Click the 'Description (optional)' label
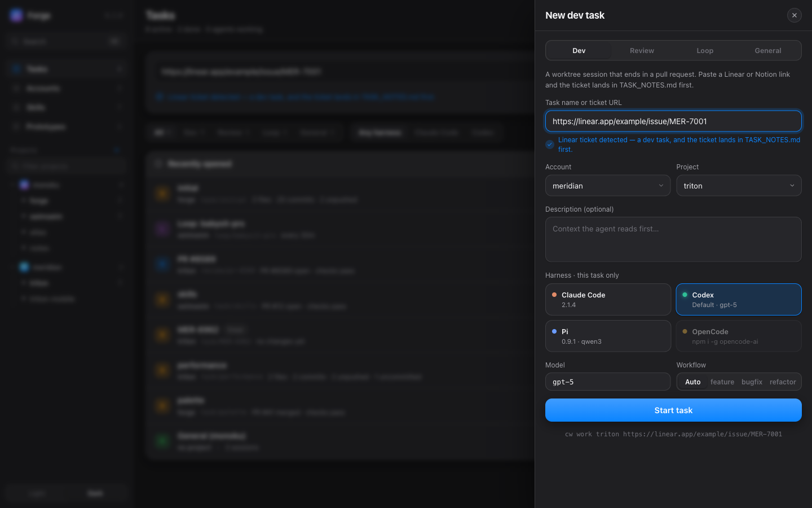This screenshot has height=508, width=812. coord(579,209)
